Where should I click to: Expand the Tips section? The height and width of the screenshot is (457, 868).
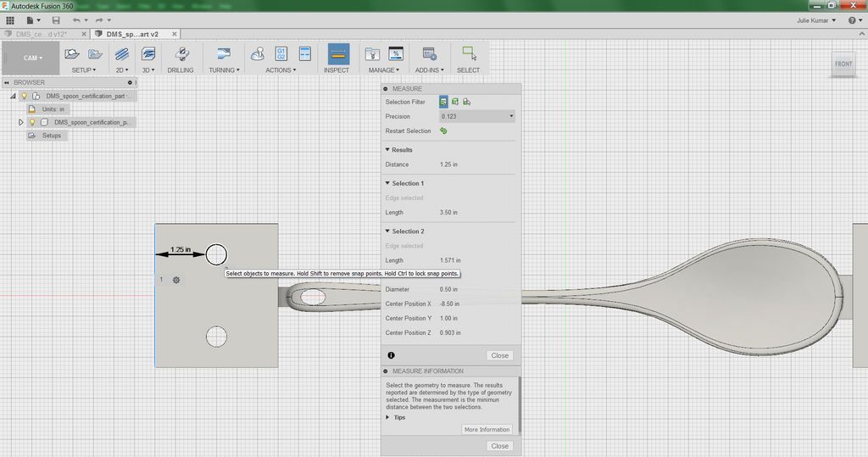395,417
